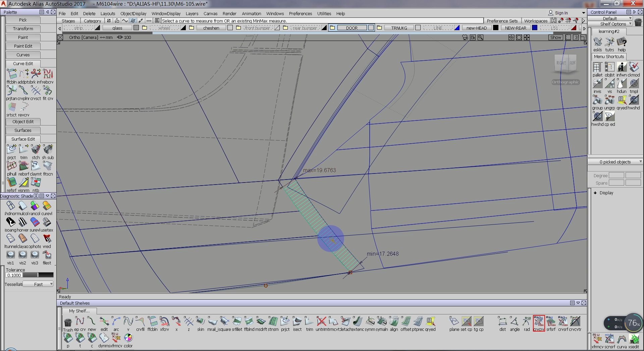Adjust the Tolerance slider
This screenshot has width=644, height=351.
pyautogui.click(x=38, y=275)
